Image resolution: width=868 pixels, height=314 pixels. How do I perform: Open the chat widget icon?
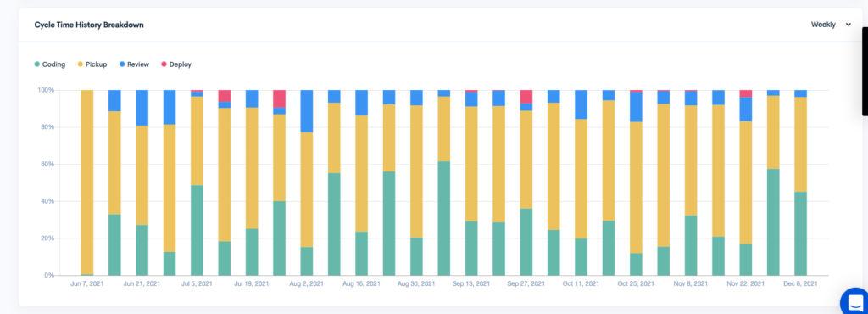point(854,302)
